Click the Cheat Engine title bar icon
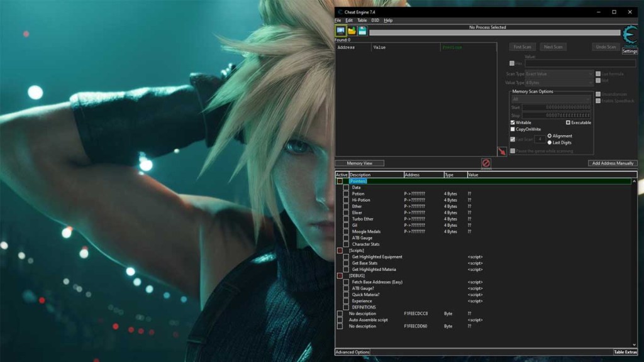This screenshot has height=362, width=644. pyautogui.click(x=340, y=12)
